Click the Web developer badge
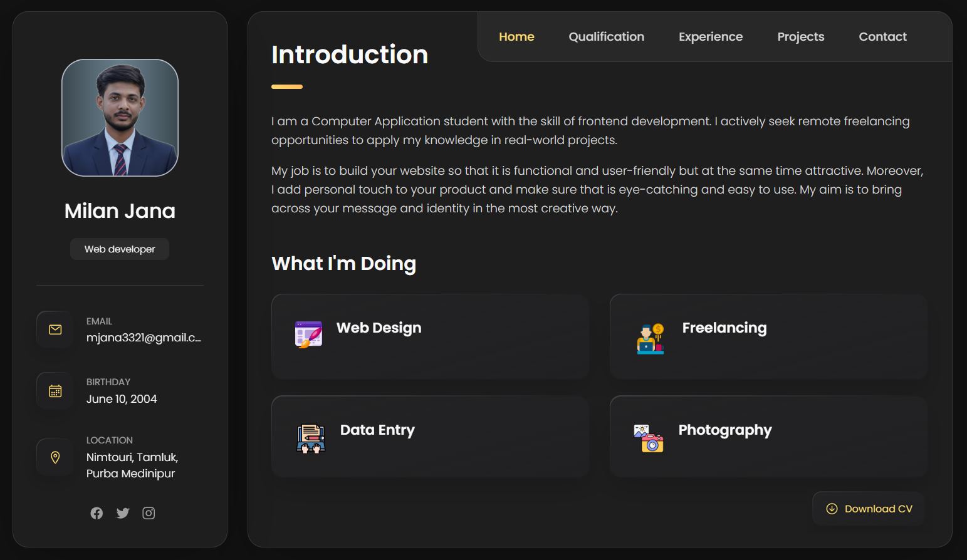The image size is (967, 560). click(119, 249)
